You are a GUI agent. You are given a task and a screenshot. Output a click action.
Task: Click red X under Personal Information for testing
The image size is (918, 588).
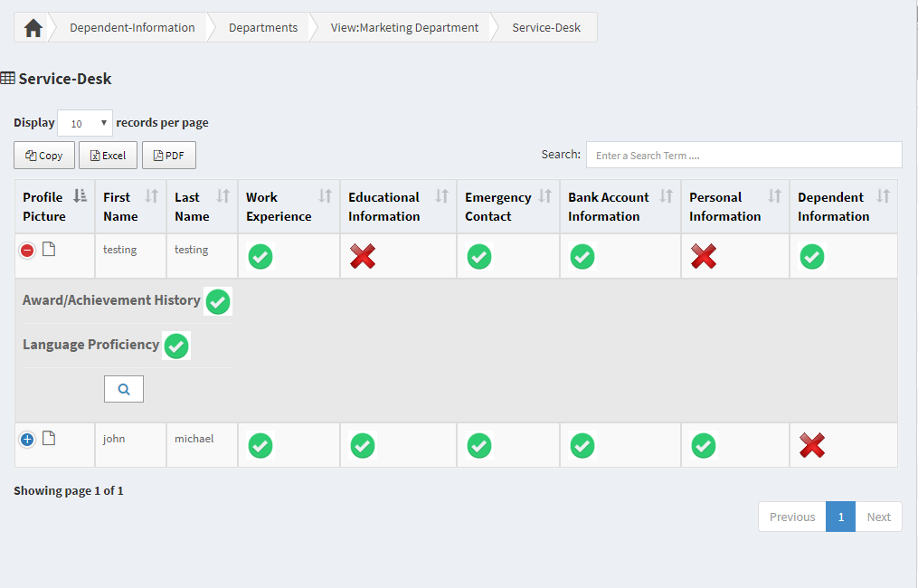point(704,257)
